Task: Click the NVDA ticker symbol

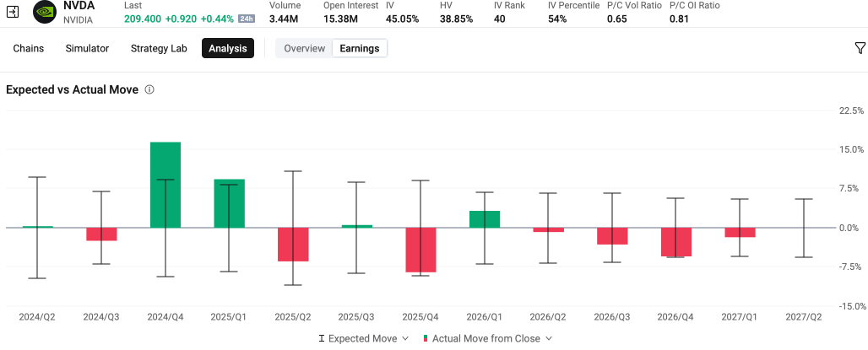Action: [79, 6]
